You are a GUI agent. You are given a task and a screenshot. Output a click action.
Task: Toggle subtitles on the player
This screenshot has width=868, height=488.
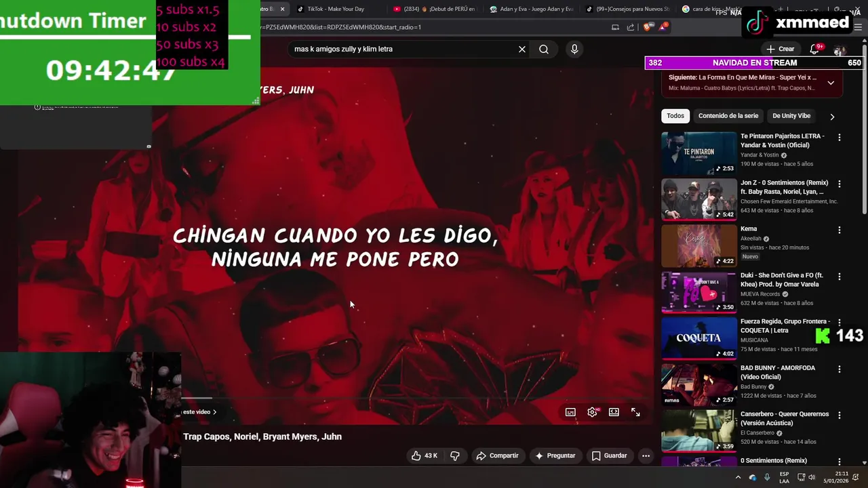pyautogui.click(x=570, y=412)
